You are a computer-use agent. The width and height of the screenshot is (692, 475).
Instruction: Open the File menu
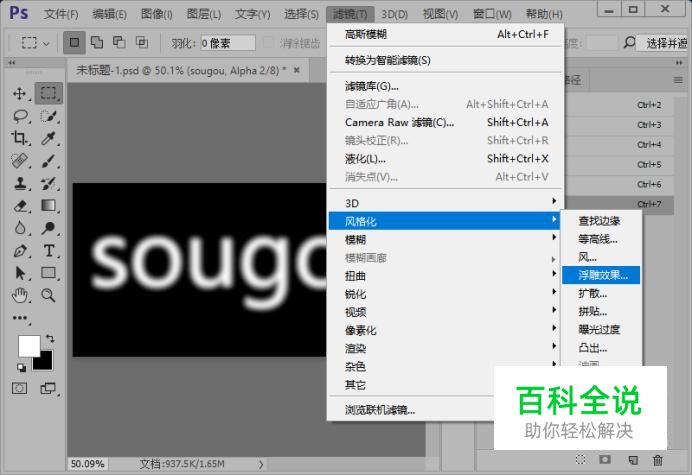pyautogui.click(x=61, y=14)
